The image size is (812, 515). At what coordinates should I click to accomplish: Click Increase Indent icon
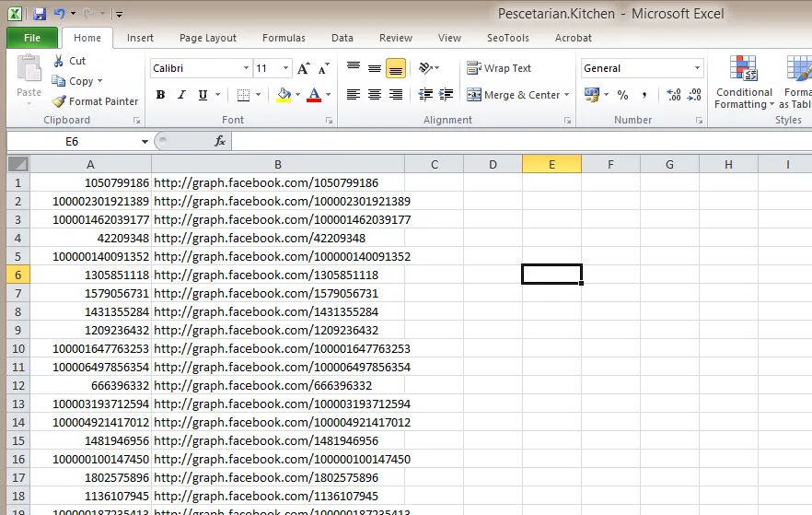pyautogui.click(x=446, y=95)
